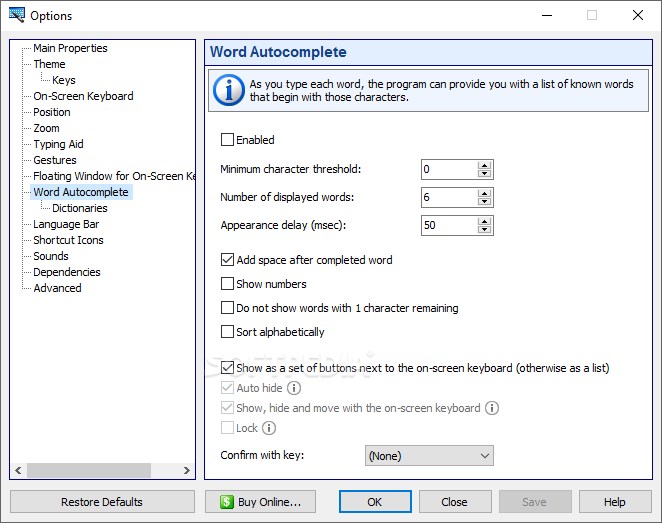
Task: Toggle Show, hide and move with keyboard checkbox
Action: click(227, 408)
